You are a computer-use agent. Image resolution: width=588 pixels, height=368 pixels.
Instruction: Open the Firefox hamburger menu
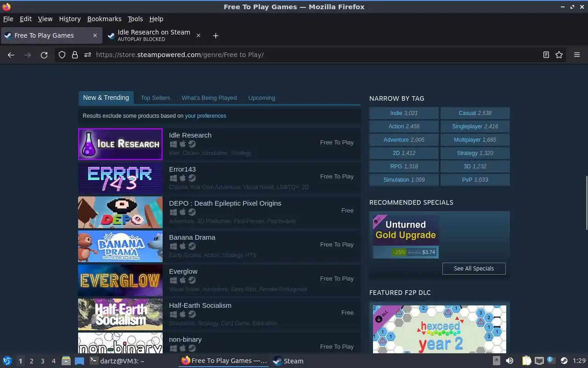577,55
